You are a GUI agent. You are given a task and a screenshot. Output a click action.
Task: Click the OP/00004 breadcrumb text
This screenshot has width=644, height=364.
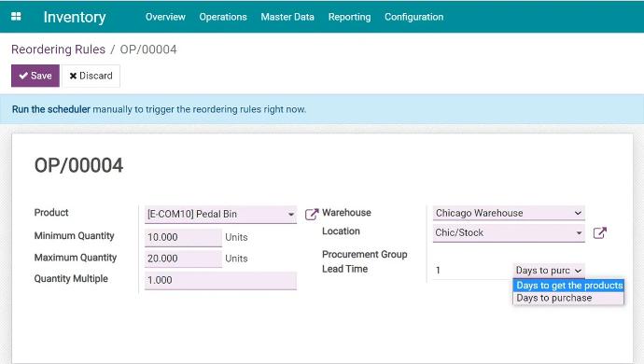[148, 49]
